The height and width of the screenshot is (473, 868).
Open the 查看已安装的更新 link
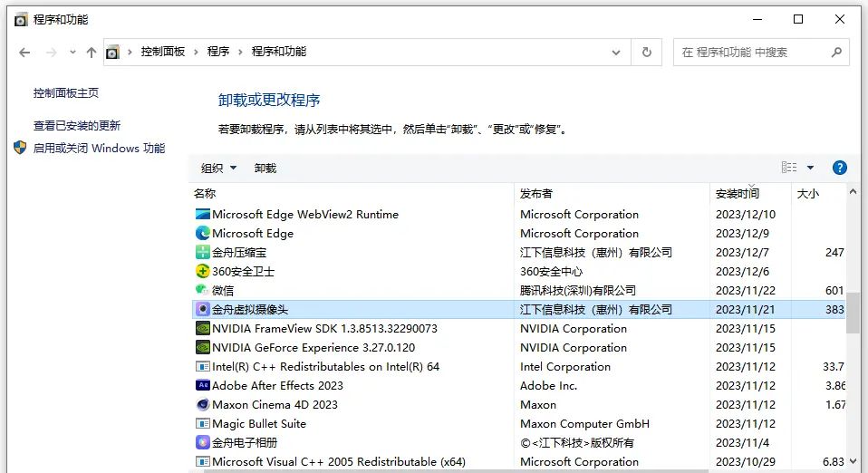pyautogui.click(x=77, y=126)
